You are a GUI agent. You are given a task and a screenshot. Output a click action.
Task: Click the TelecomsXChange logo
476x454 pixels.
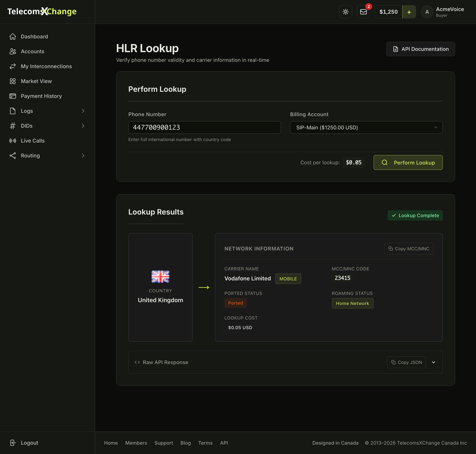click(42, 11)
